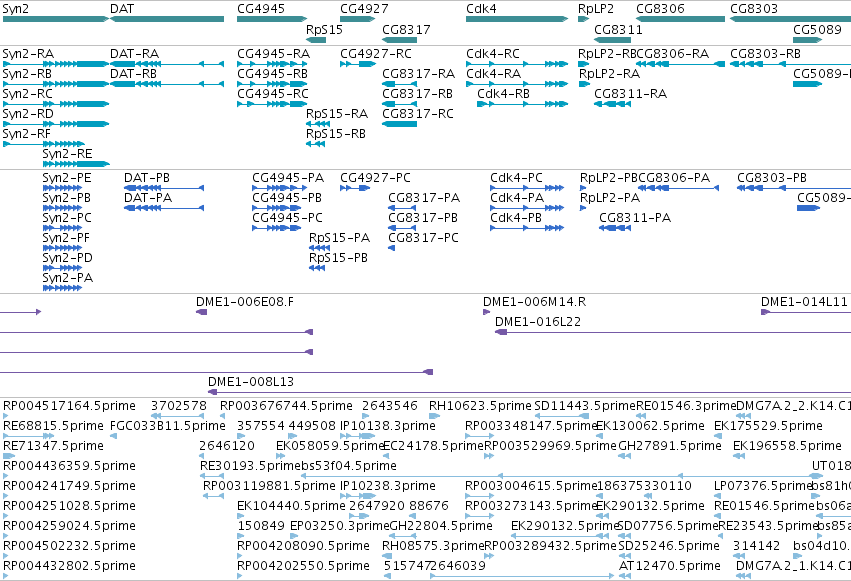Select EST RE68815.5prime
This screenshot has height=581, width=851.
coord(53,426)
